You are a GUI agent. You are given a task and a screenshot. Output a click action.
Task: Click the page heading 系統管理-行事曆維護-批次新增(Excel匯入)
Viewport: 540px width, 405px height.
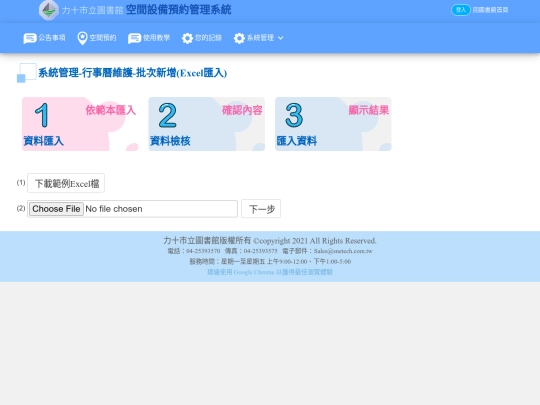click(x=133, y=73)
